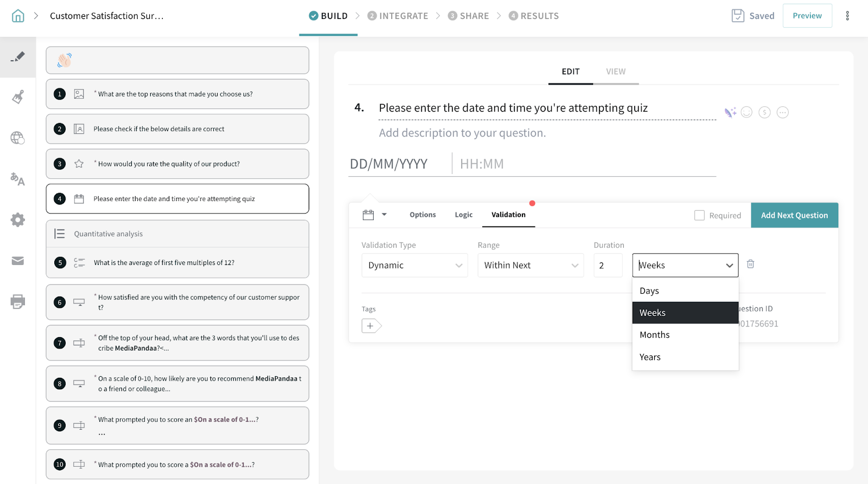
Task: Click the AI sparkle icon beside the question
Action: click(730, 113)
